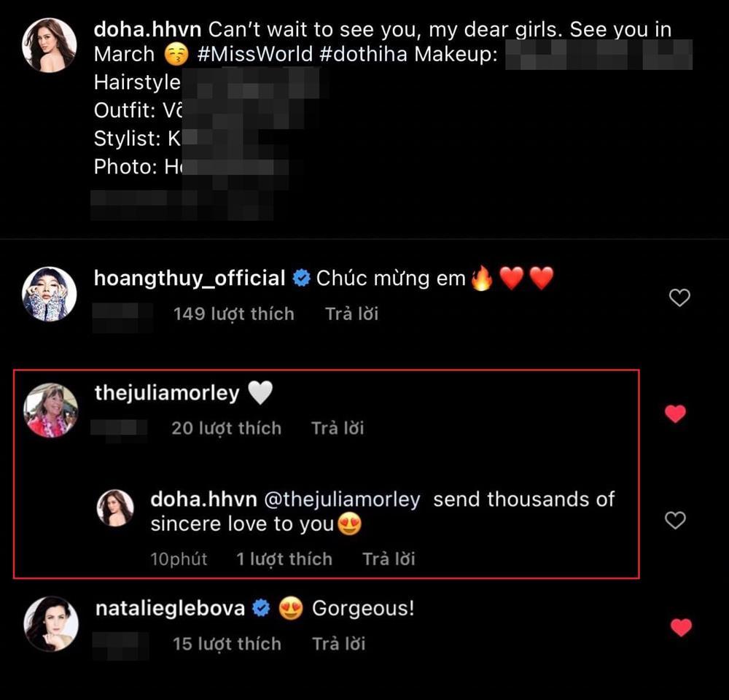Viewport: 729px width, 700px height.
Task: Tap doha.hhvn's small reply avatar
Action: [116, 507]
